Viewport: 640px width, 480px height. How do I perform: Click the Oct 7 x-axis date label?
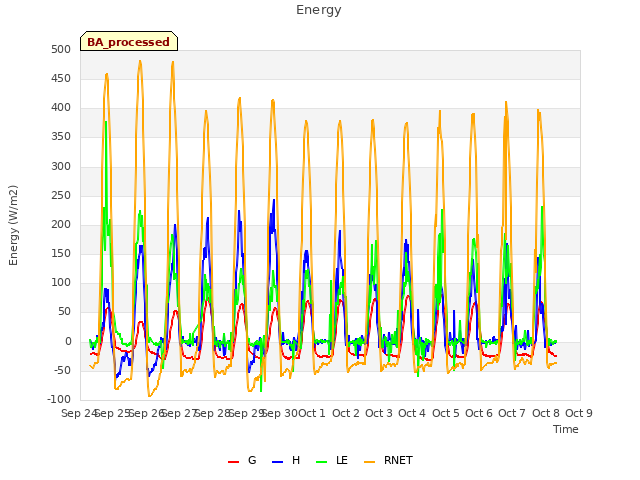512,413
